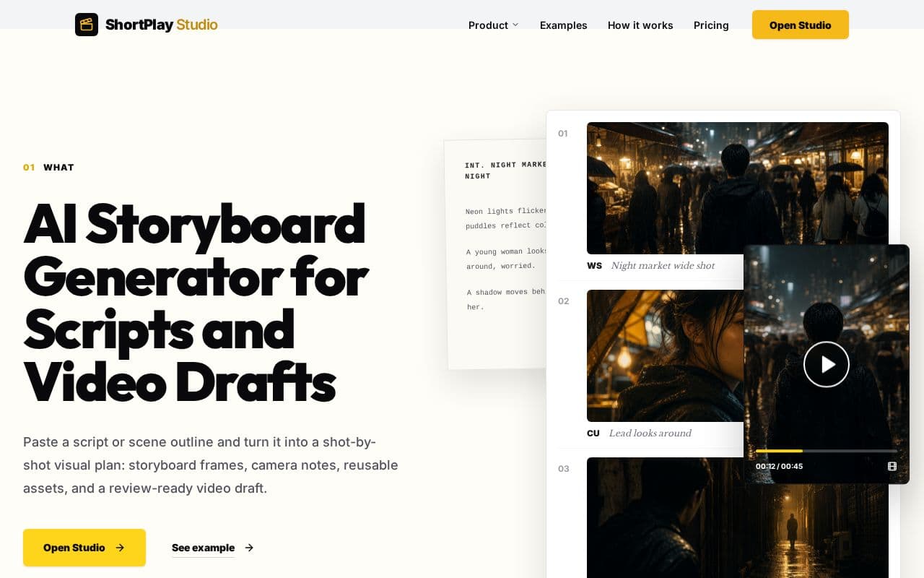Select shot 01 night market thumbnail
The height and width of the screenshot is (578, 924).
coord(738,188)
